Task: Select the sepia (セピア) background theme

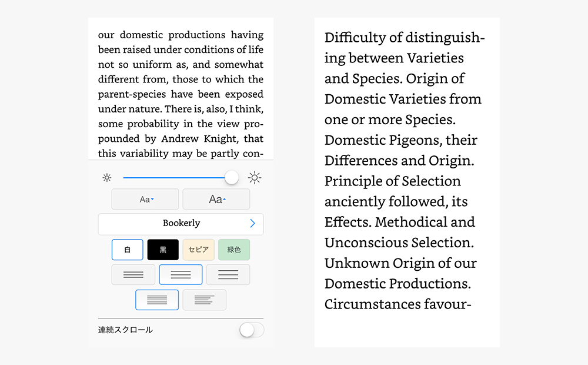Action: tap(198, 250)
